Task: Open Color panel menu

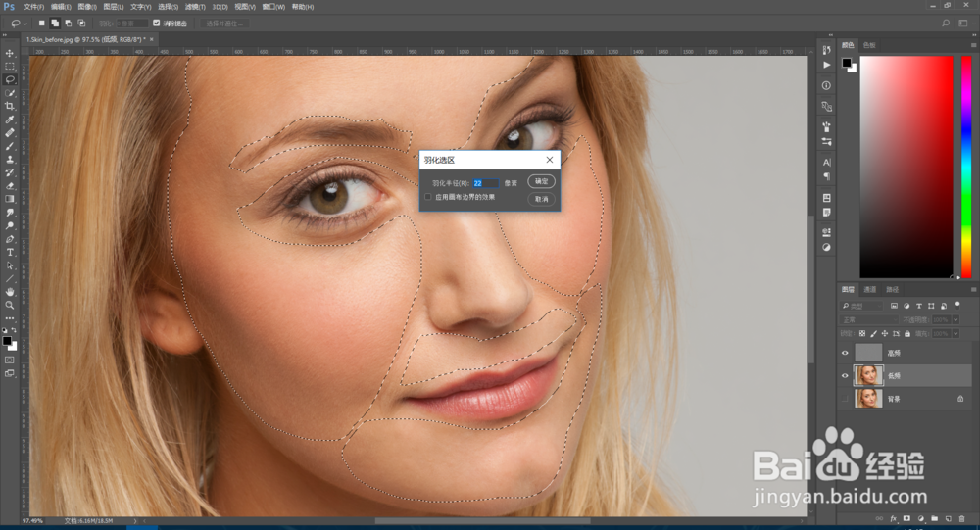Action: coord(973,45)
